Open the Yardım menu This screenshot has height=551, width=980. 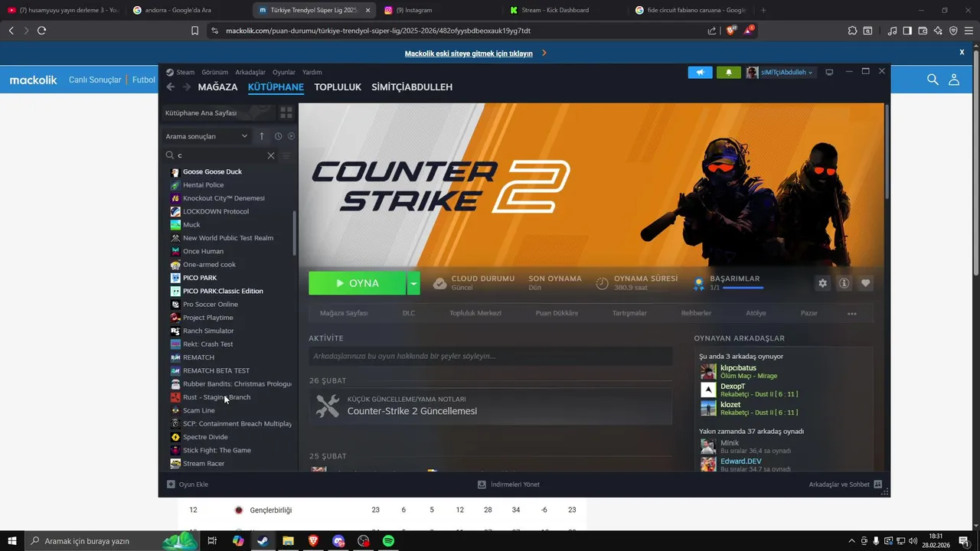tap(312, 72)
